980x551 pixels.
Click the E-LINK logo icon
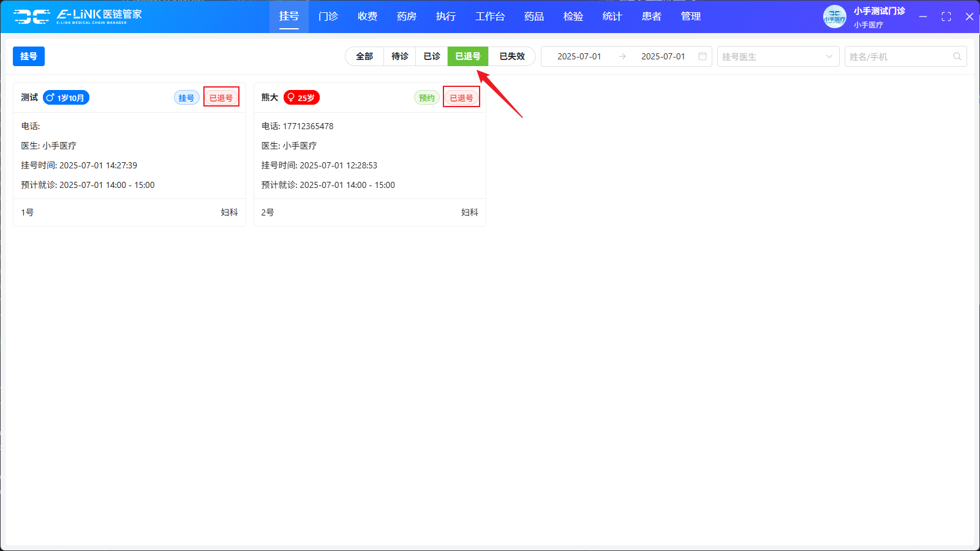click(32, 17)
